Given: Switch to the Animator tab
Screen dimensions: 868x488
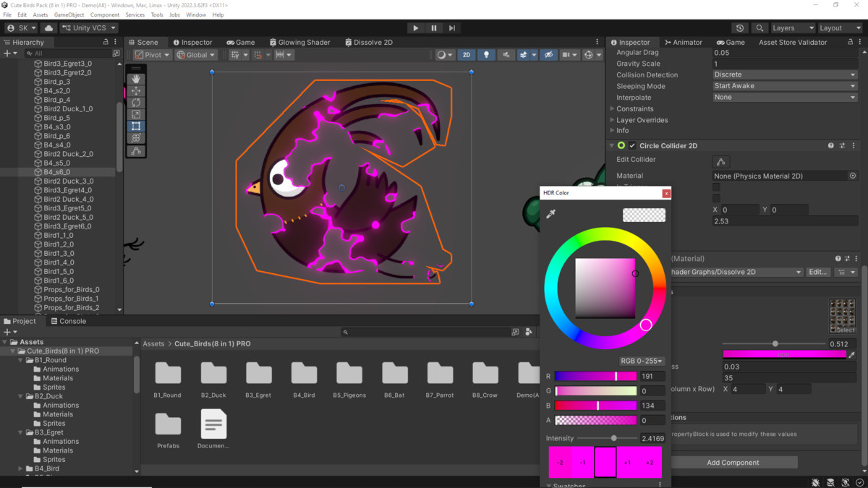Looking at the screenshot, I should (x=684, y=42).
